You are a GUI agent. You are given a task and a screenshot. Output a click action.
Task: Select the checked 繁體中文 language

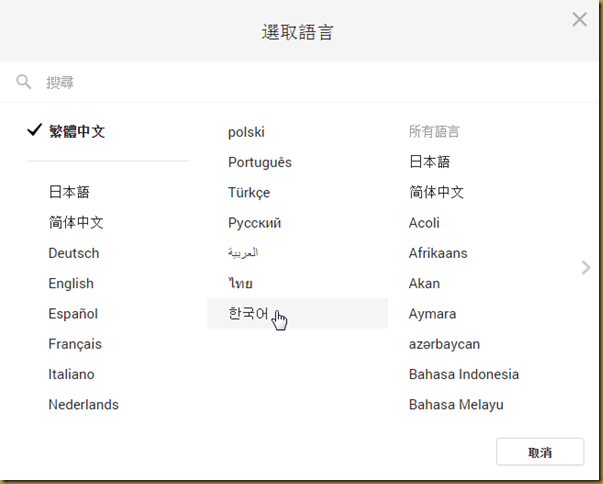pos(77,131)
